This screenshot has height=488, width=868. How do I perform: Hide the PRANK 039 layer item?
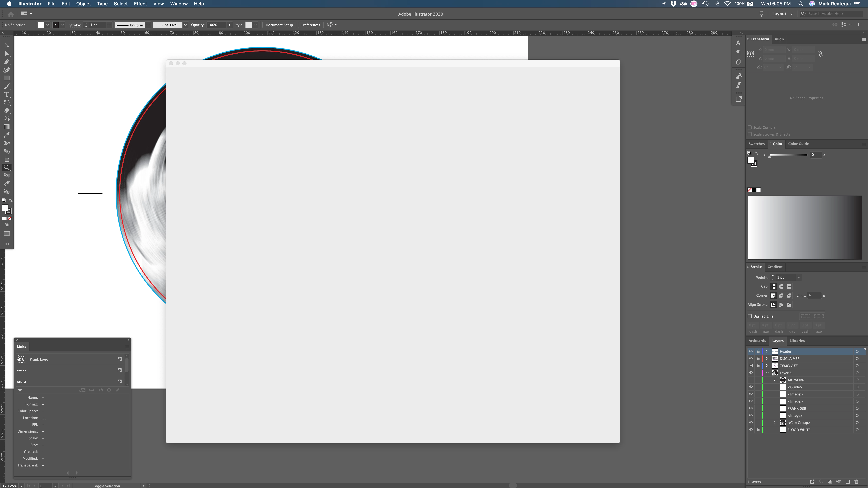751,408
